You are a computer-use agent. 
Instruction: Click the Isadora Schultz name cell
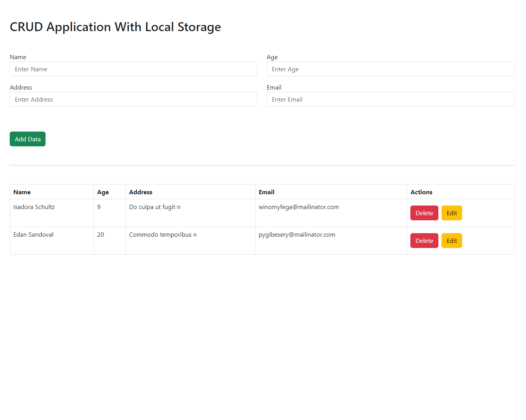(x=34, y=207)
